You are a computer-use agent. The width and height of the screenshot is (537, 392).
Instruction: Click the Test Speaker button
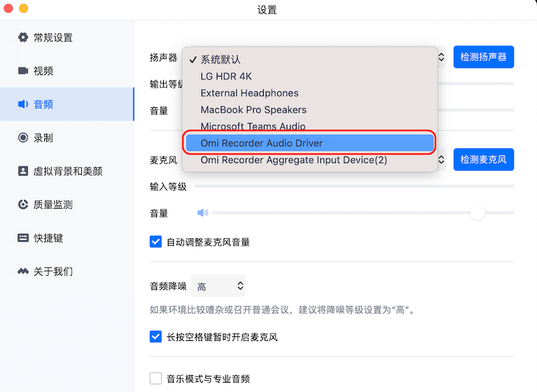(483, 58)
